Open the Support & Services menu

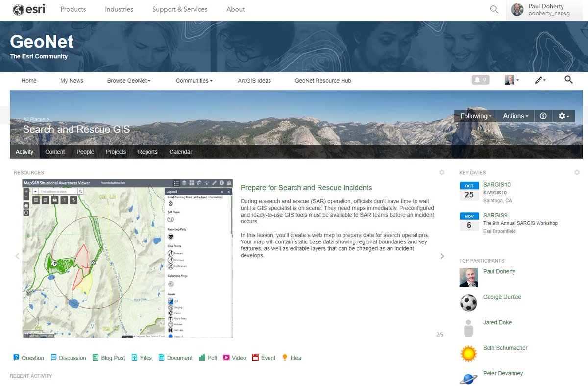180,9
